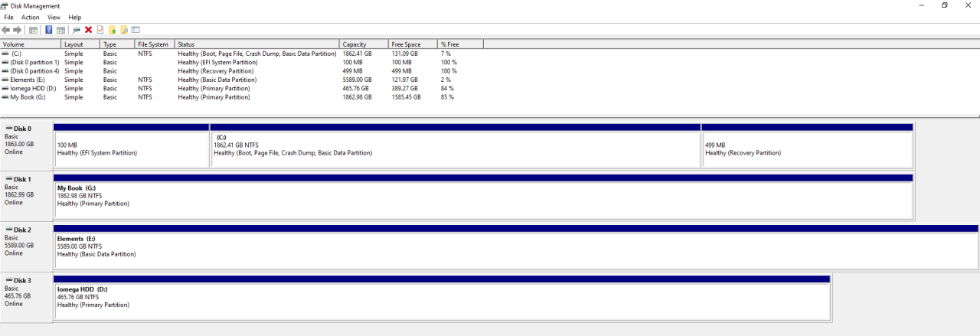This screenshot has height=336, width=980.
Task: Click the Forward arrow in toolbar
Action: coord(17,30)
